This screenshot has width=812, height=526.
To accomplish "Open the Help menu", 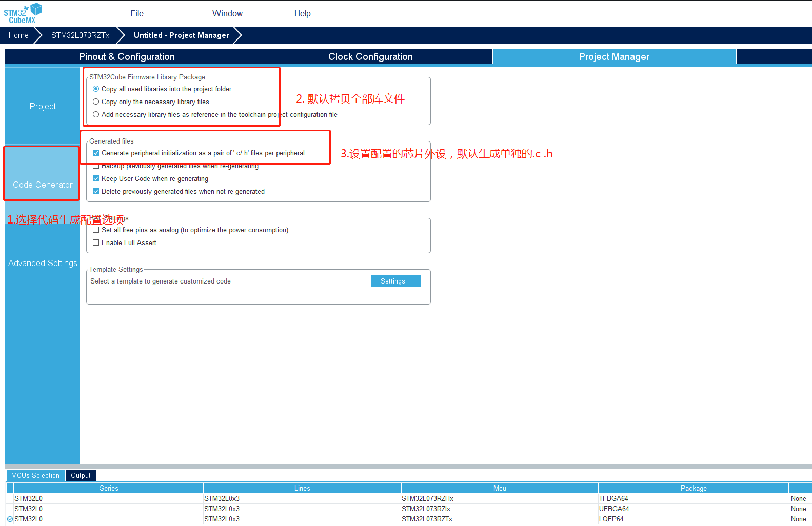I will pos(302,13).
